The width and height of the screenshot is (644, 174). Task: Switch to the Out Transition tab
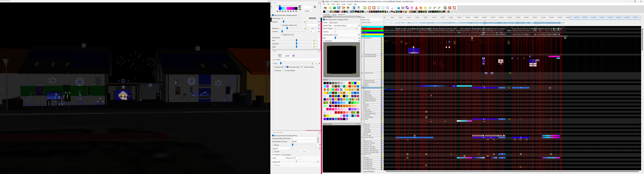click(x=286, y=155)
